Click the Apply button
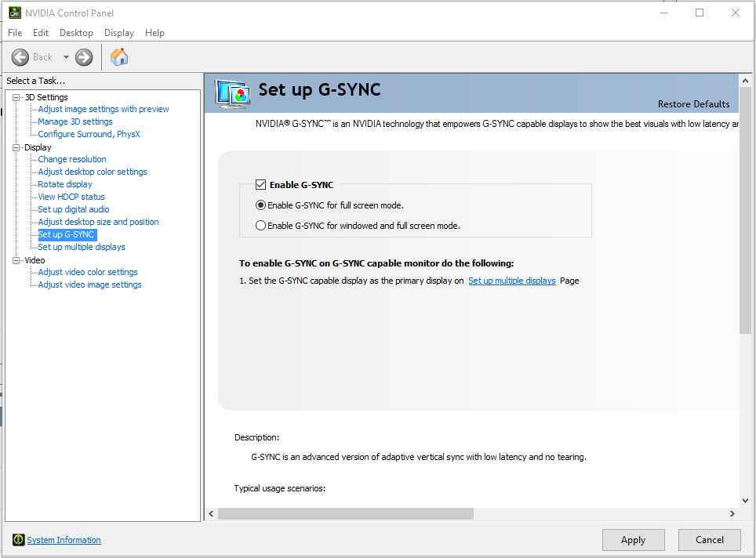The height and width of the screenshot is (558, 756). tap(633, 540)
